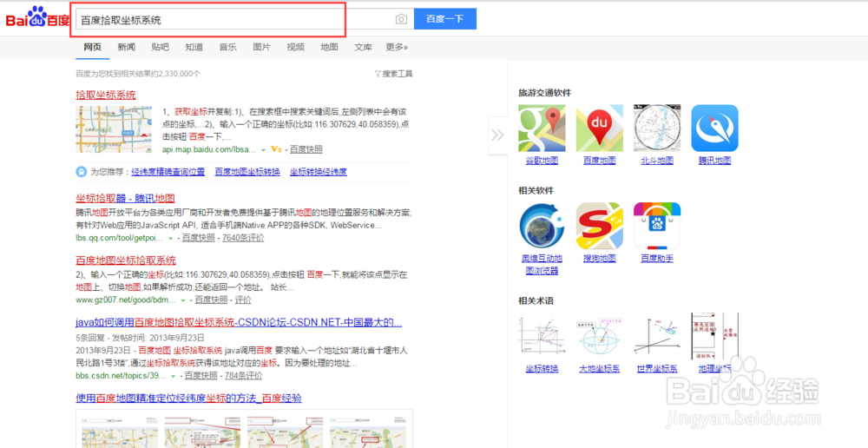Switch to the 知道 tab
This screenshot has width=868, height=448.
(x=194, y=47)
